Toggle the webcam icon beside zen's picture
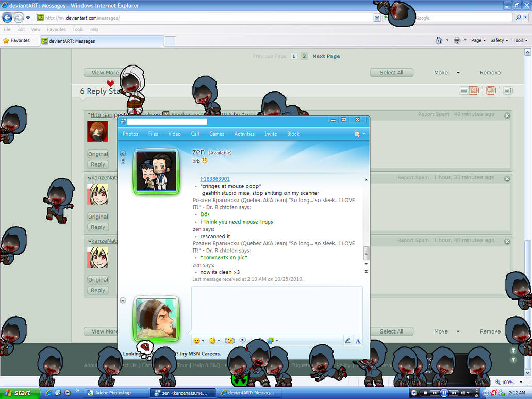The image size is (532, 399). pos(123,161)
